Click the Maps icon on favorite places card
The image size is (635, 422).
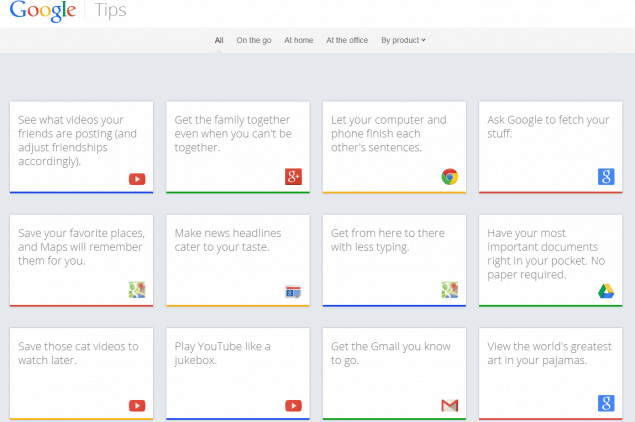coord(137,290)
